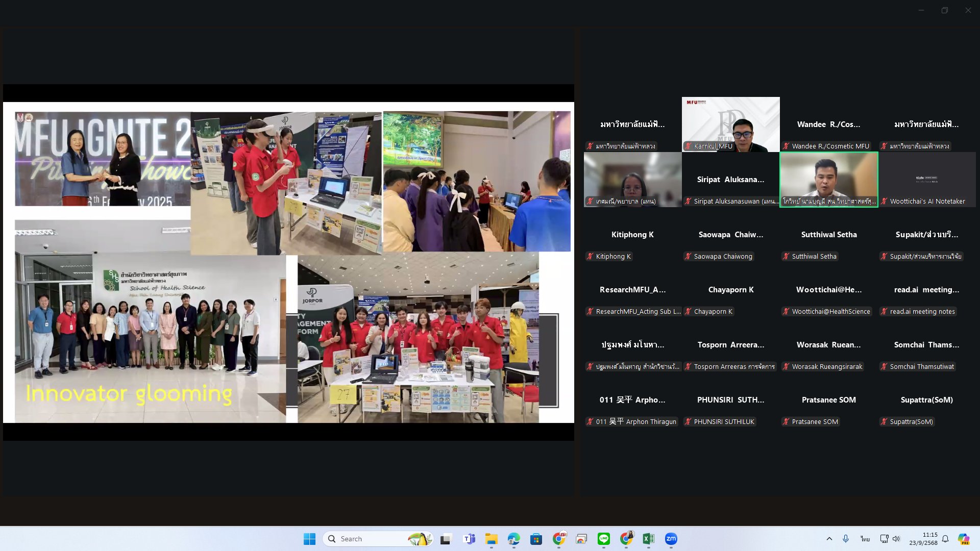Select Karnkul_MFU video tile
The width and height of the screenshot is (980, 551).
click(x=730, y=124)
